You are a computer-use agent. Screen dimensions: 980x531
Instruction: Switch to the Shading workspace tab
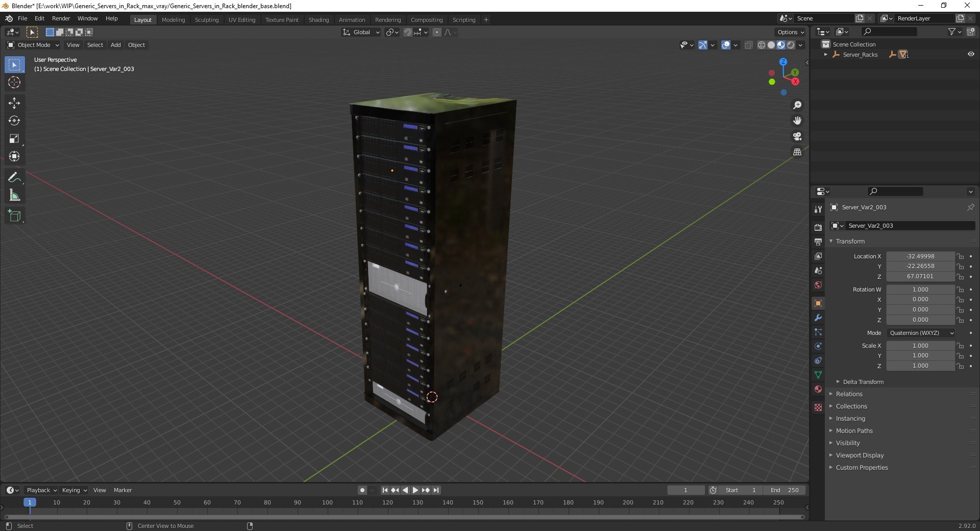tap(318, 20)
